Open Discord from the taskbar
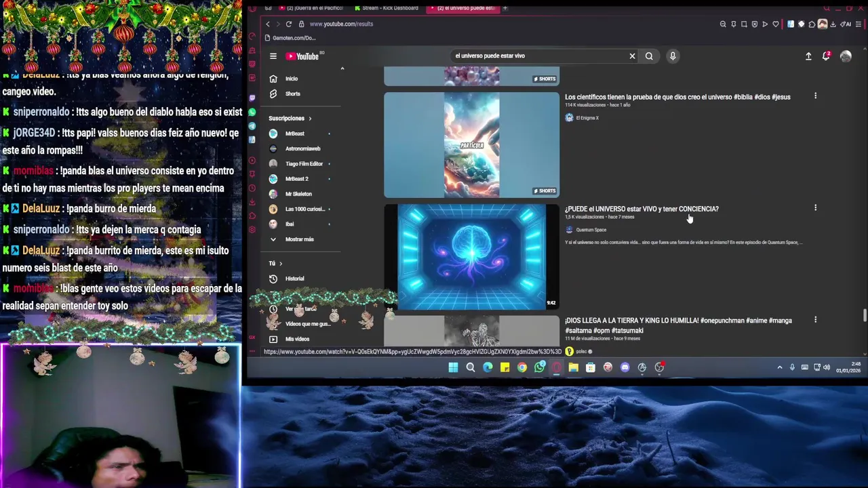Screen dimensions: 868x488 [625, 367]
